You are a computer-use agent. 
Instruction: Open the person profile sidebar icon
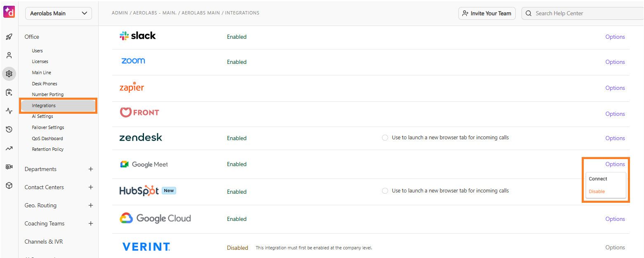click(9, 55)
